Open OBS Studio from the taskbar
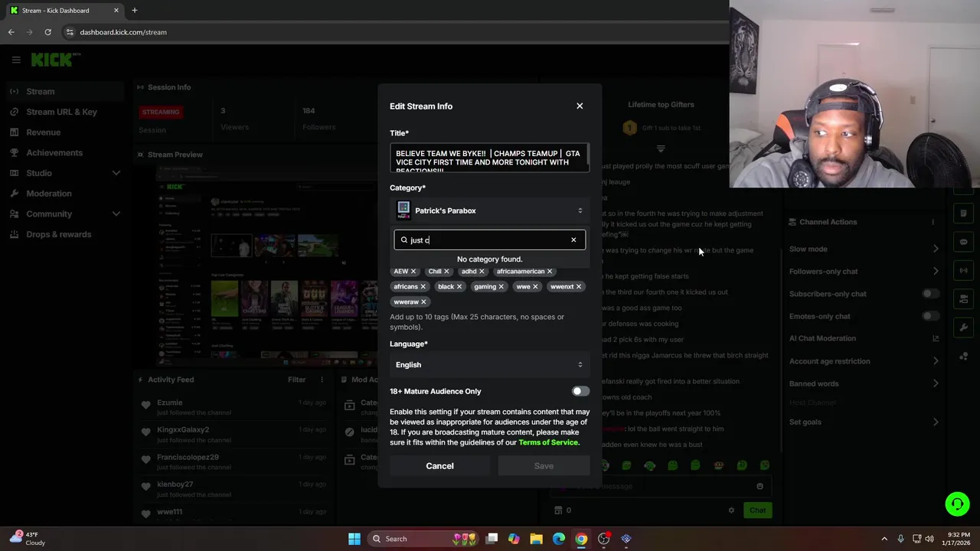The height and width of the screenshot is (551, 980). [603, 539]
